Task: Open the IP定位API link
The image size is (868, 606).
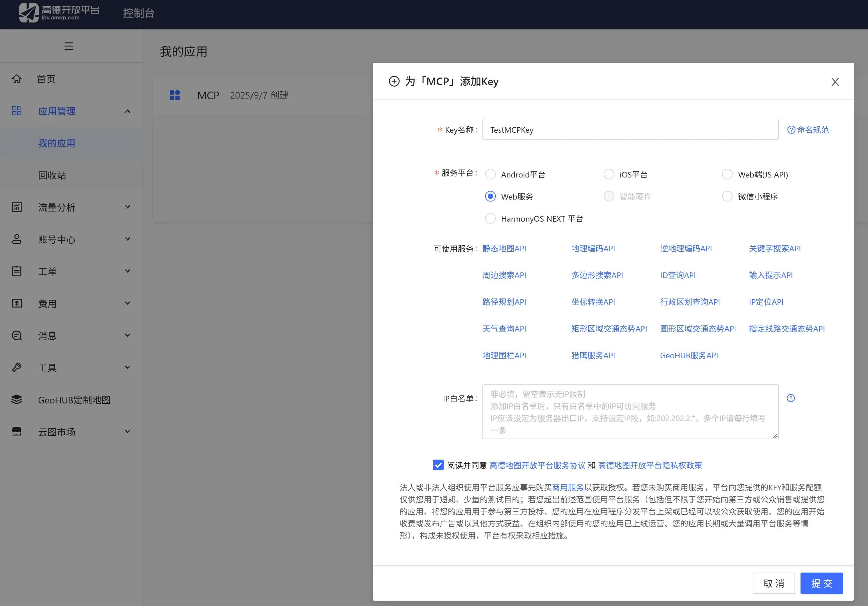Action: (x=766, y=302)
